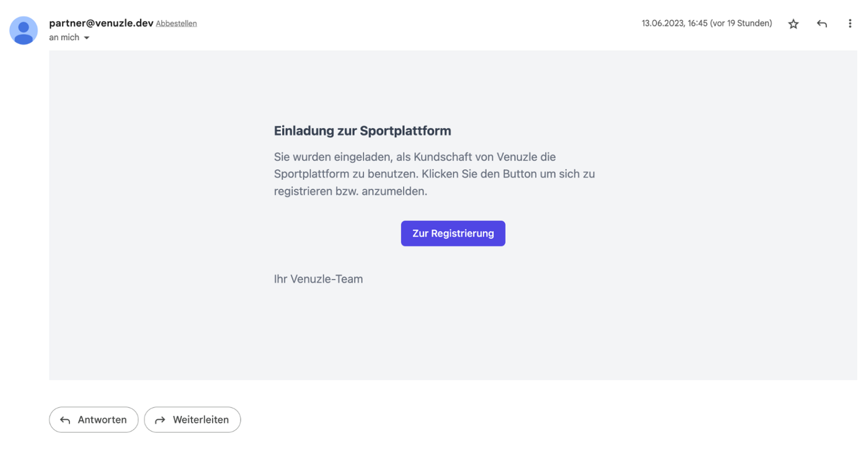
Task: Click the "an mich" recipient text
Action: (x=64, y=38)
